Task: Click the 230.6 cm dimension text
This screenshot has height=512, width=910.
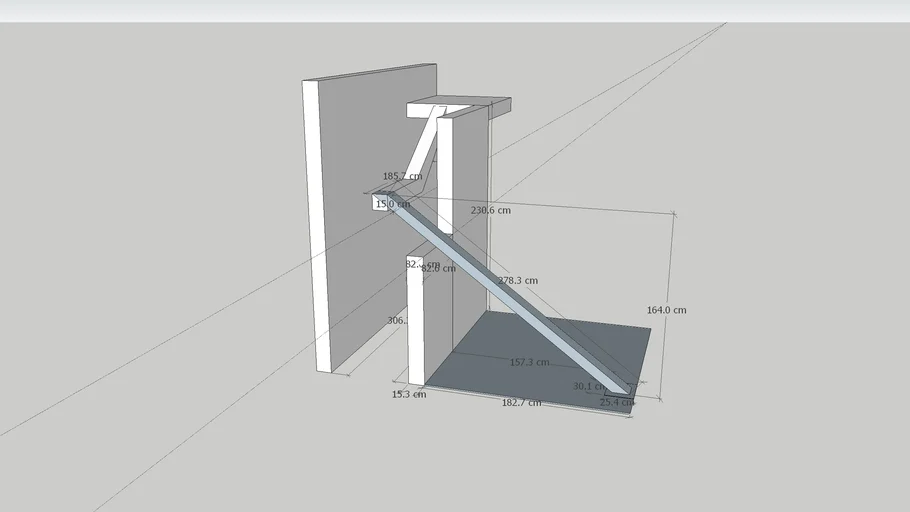Action: coord(490,211)
